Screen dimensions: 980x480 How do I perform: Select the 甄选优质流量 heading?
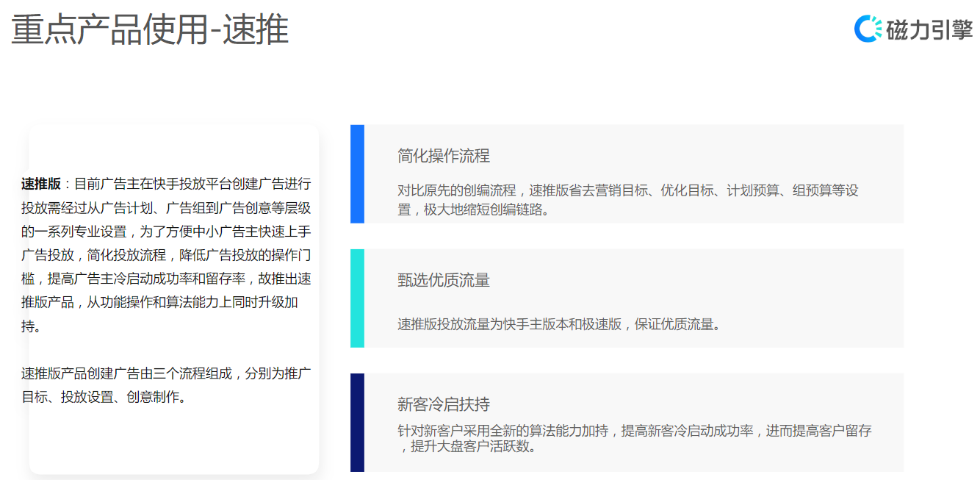[x=443, y=280]
